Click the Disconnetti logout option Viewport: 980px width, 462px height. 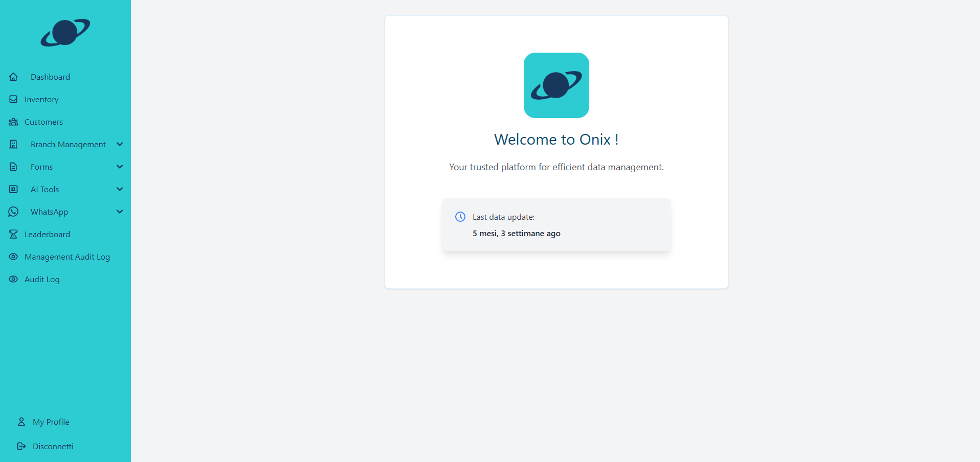[x=53, y=446]
